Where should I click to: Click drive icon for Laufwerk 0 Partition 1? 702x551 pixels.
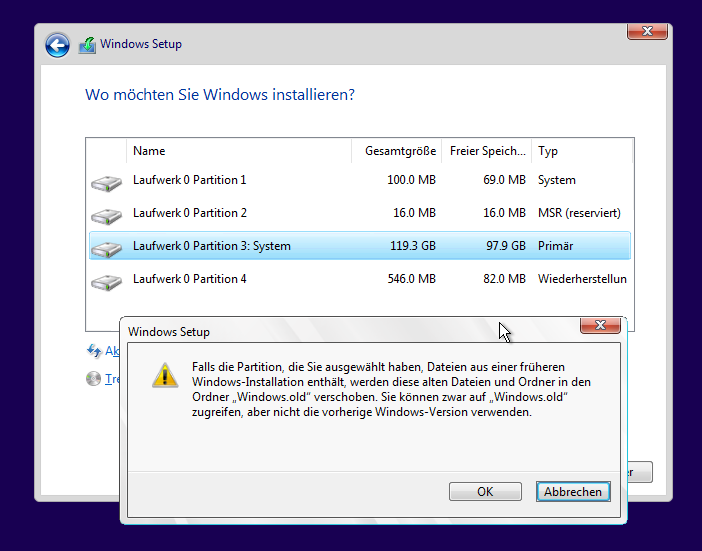pos(107,183)
